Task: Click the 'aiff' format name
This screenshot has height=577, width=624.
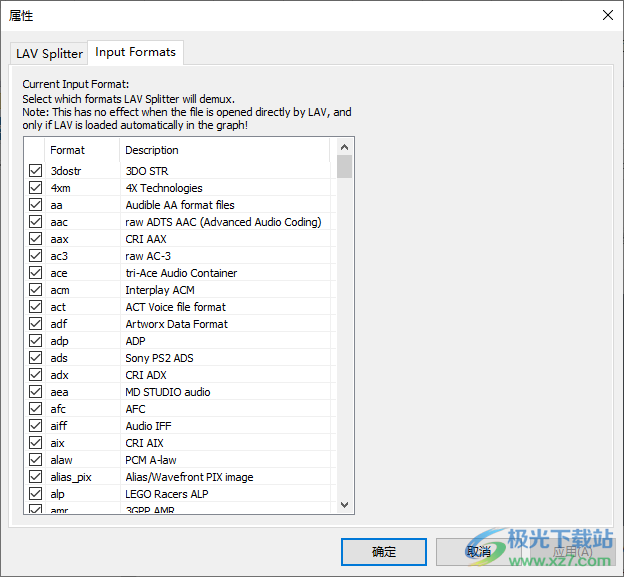Action: click(59, 426)
